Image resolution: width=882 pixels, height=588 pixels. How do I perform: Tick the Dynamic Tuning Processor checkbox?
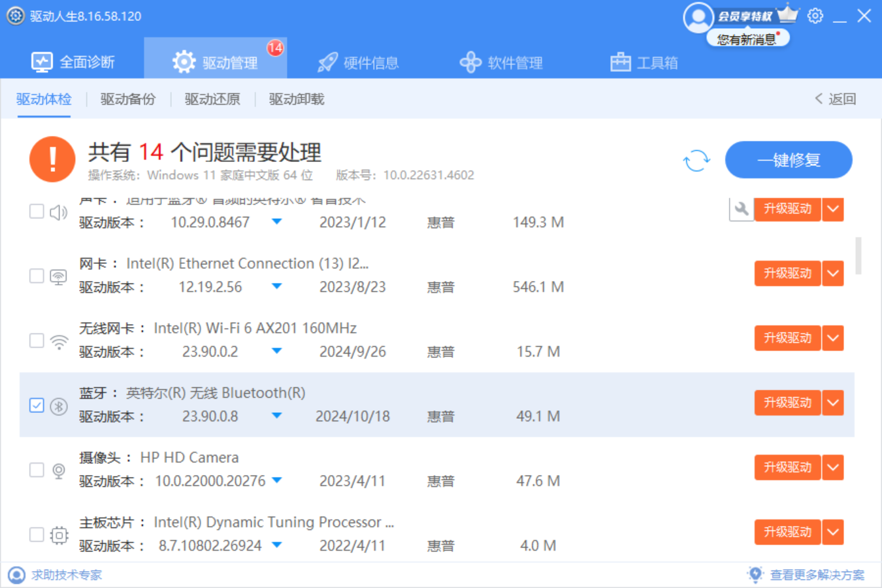tap(37, 534)
